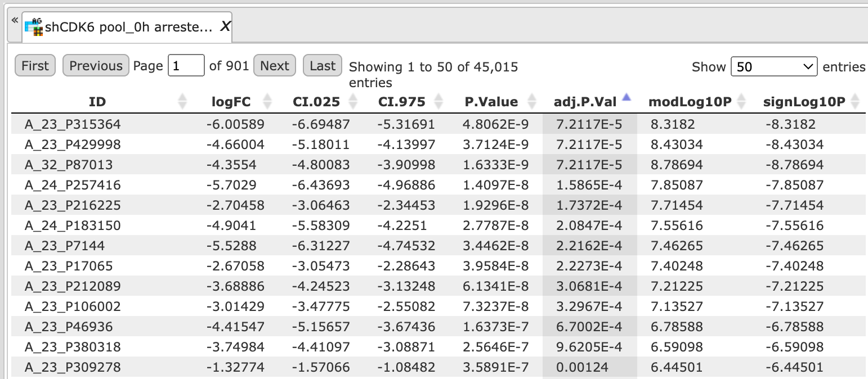Click logFC value -4.66004

point(235,145)
